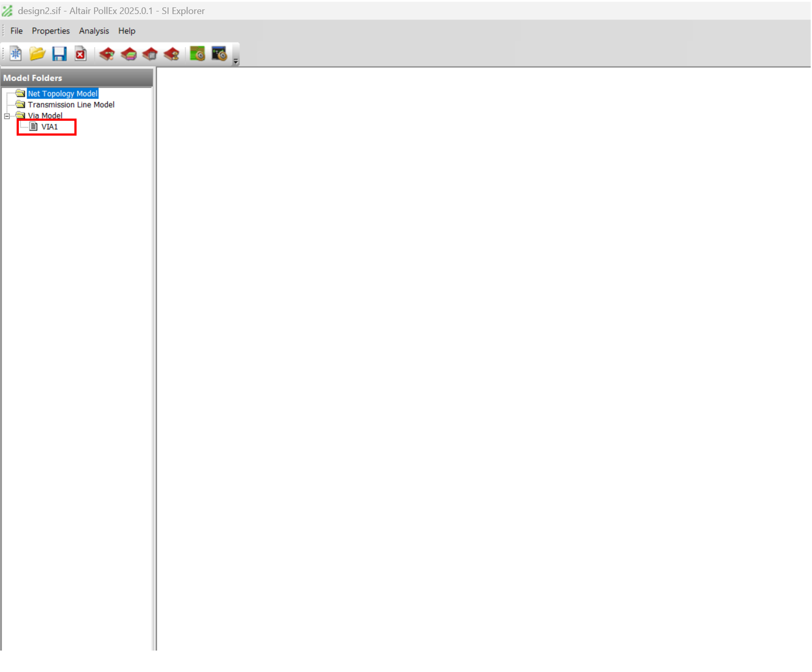Open the layer stack library book icon
This screenshot has height=672, width=812.
tap(129, 54)
